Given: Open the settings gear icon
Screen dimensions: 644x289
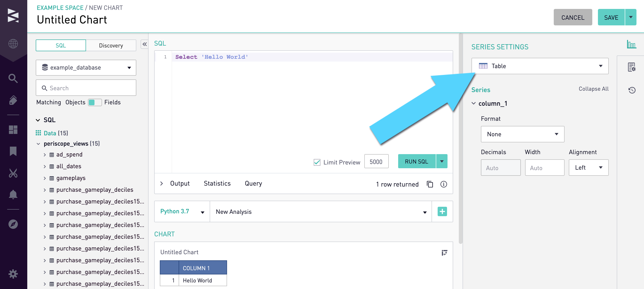Looking at the screenshot, I should pyautogui.click(x=13, y=274).
